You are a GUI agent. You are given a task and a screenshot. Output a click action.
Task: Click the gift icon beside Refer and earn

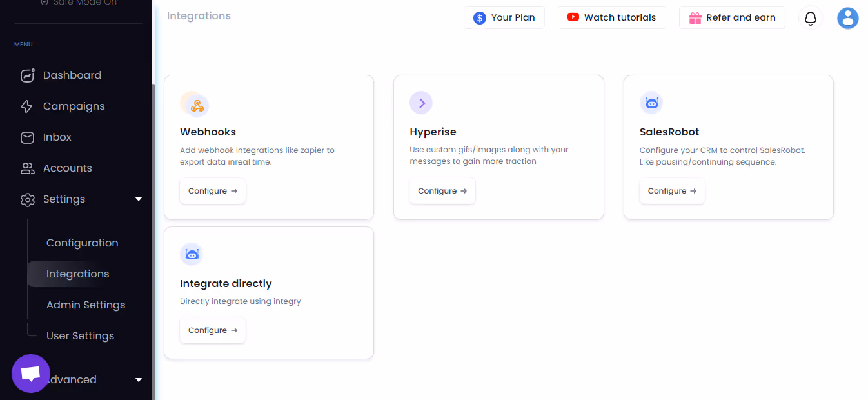tap(695, 18)
